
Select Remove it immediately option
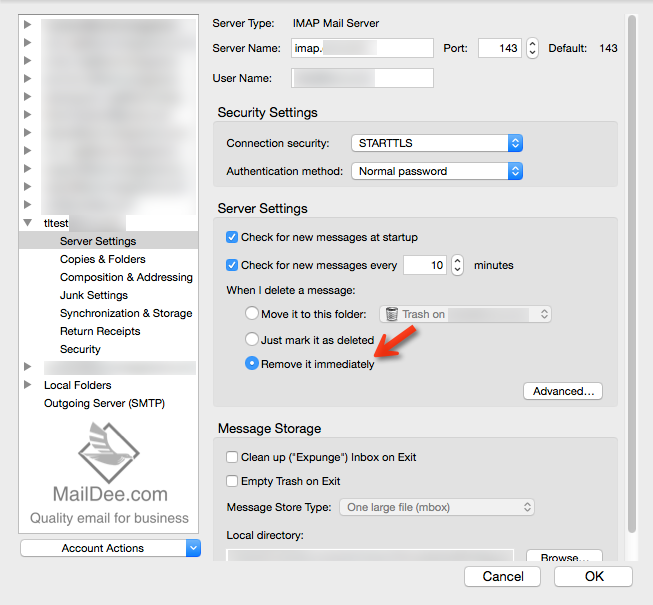tap(252, 363)
